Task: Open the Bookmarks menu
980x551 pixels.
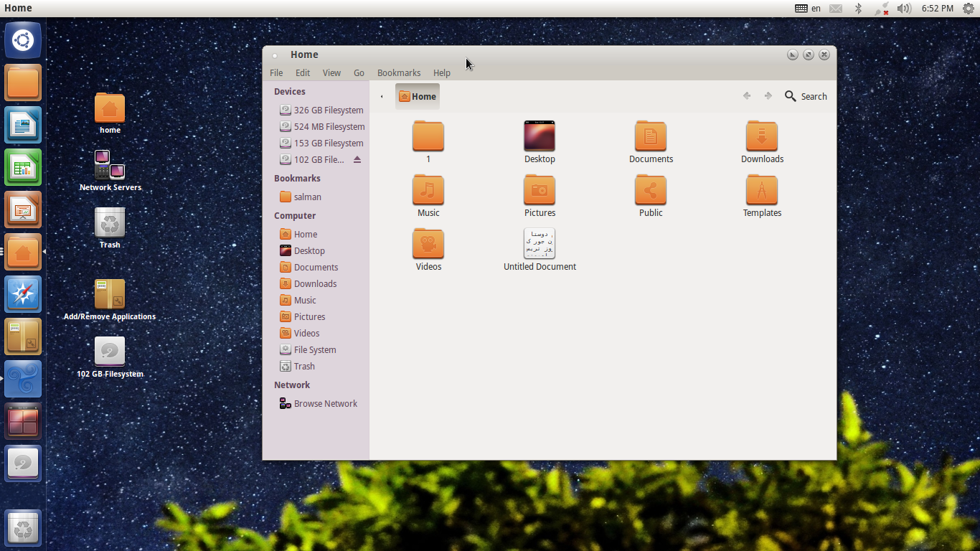Action: (x=399, y=72)
